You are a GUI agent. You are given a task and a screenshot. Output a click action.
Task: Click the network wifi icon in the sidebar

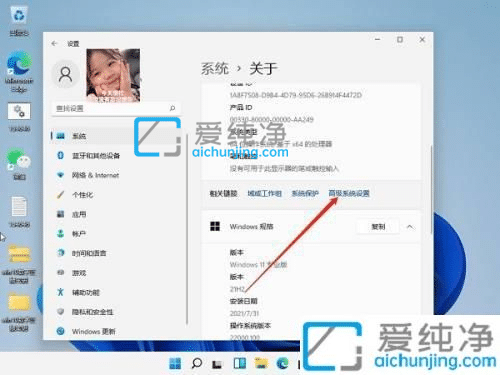pyautogui.click(x=60, y=175)
